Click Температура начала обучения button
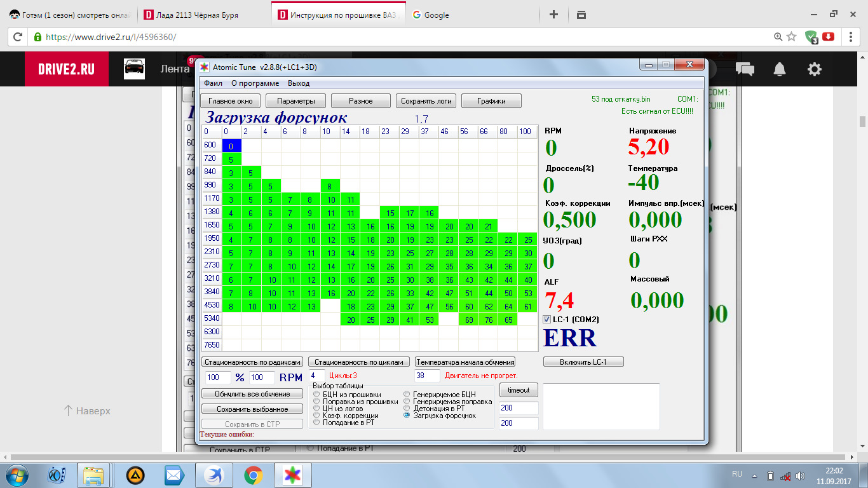Screen dimensions: 868x488 point(465,362)
